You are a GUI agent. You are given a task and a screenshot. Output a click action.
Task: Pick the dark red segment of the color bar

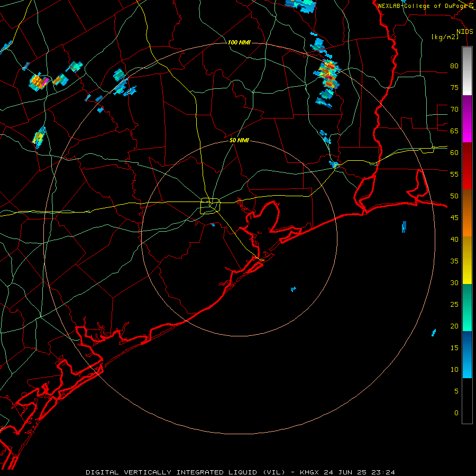coord(467,166)
